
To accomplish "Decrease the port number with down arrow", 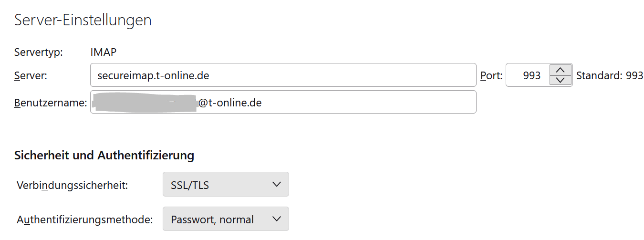I will pos(561,80).
